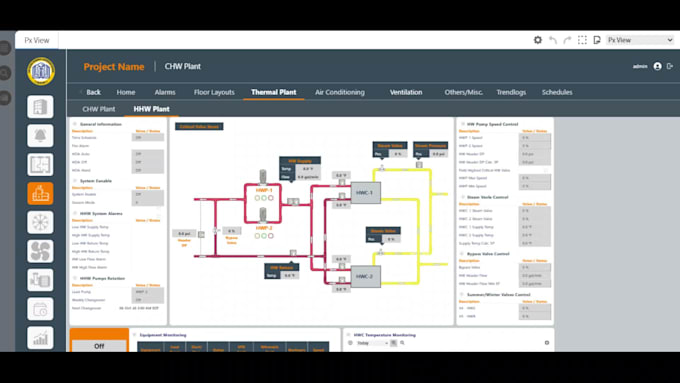Click the admin username text
Image resolution: width=680 pixels, height=383 pixels.
(x=640, y=66)
